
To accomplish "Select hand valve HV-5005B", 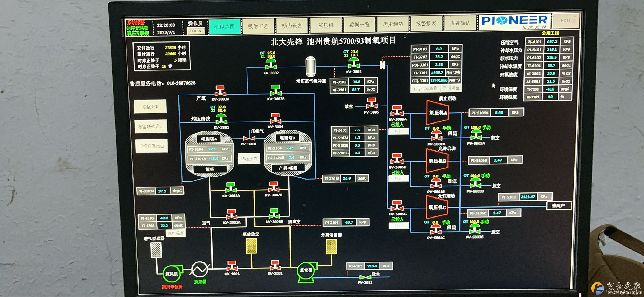I will [x=397, y=159].
